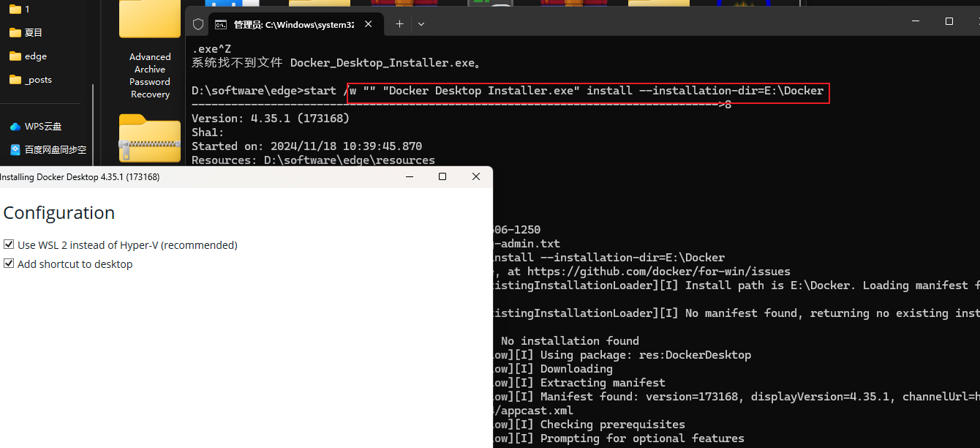Select WPS云盘 in sidebar
Screen dimensions: 980x448
[x=36, y=126]
